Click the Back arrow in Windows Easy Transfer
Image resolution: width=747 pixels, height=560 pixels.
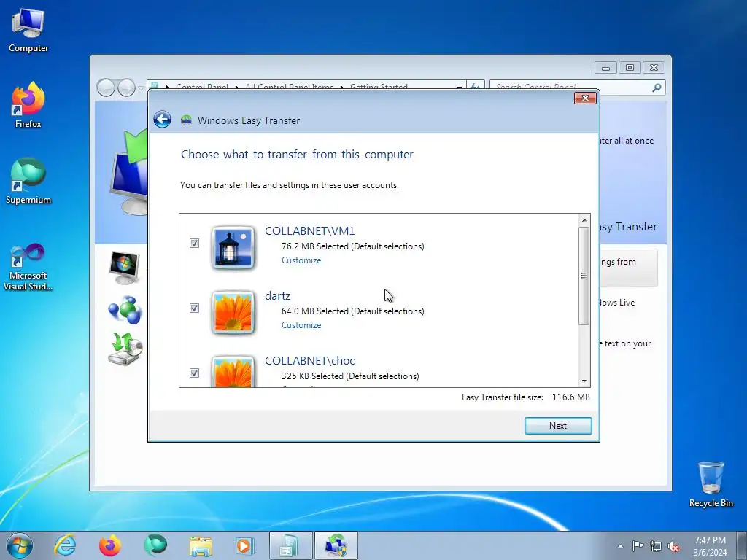click(x=162, y=120)
